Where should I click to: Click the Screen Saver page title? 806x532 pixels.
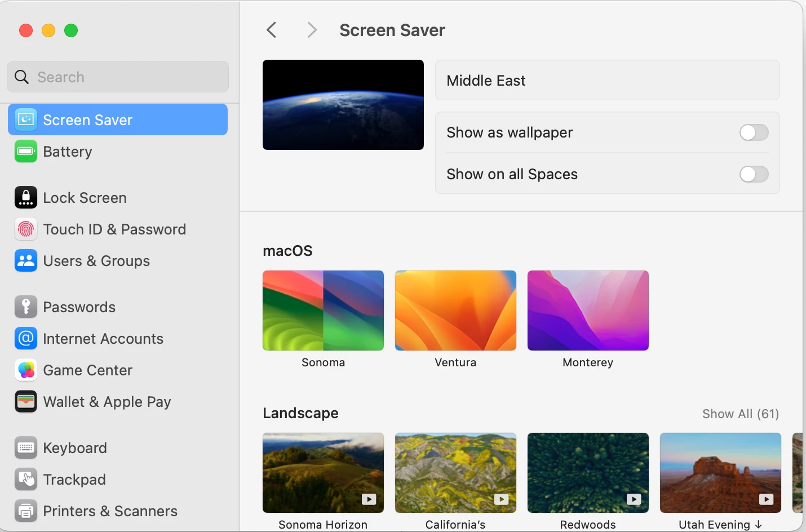[x=392, y=30]
